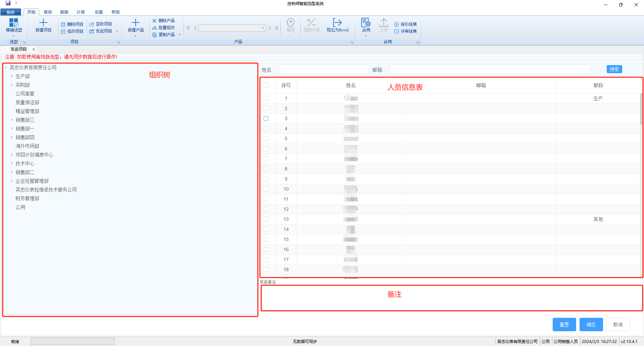Check the checkbox for row 13

click(266, 219)
